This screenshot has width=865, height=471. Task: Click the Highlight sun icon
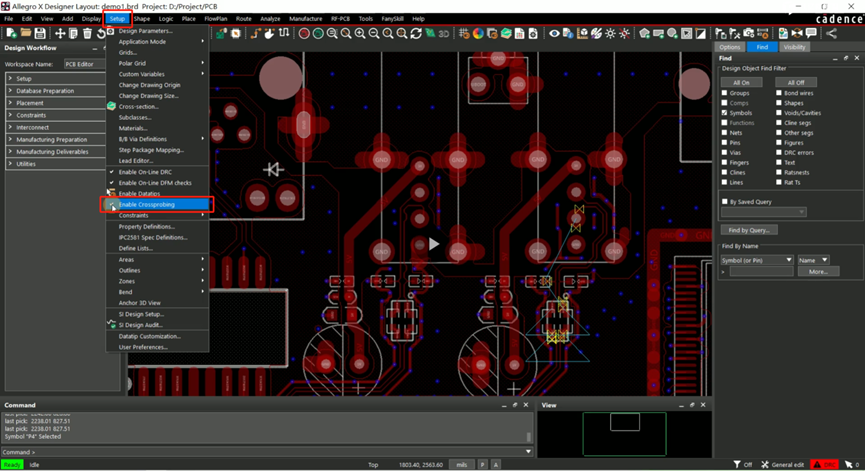[610, 34]
